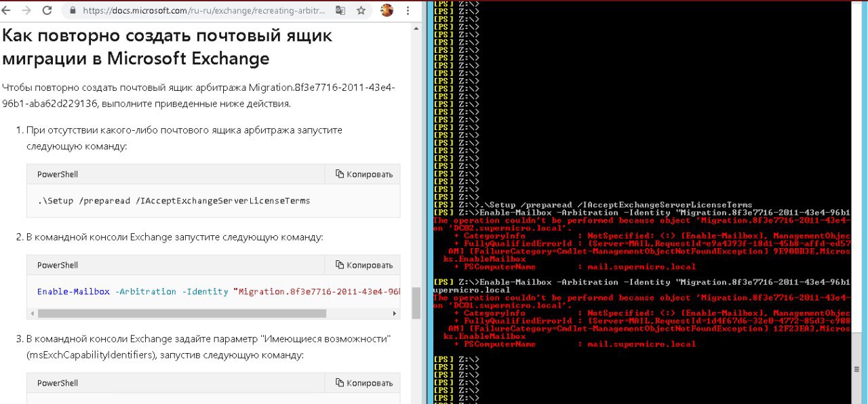Click the PowerShell label of the third code block
The width and height of the screenshot is (868, 404).
58,383
